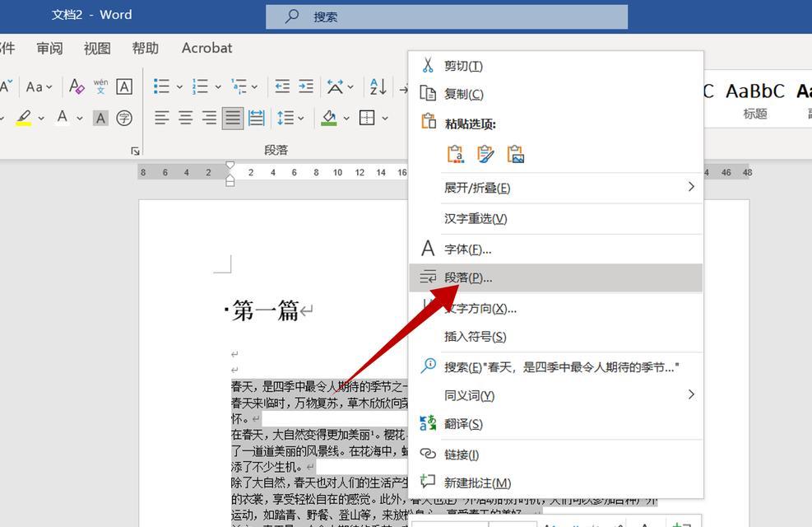Choose Merge Formatting paste option

[x=485, y=154]
